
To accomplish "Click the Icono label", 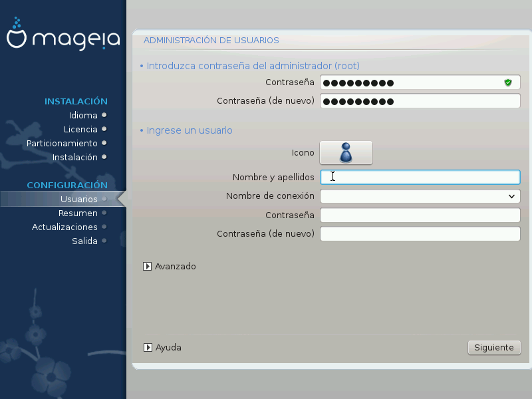I will (303, 153).
